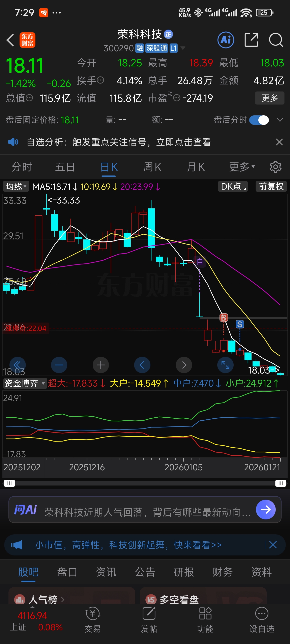Open the 更多 chart period dropdown

click(x=242, y=167)
